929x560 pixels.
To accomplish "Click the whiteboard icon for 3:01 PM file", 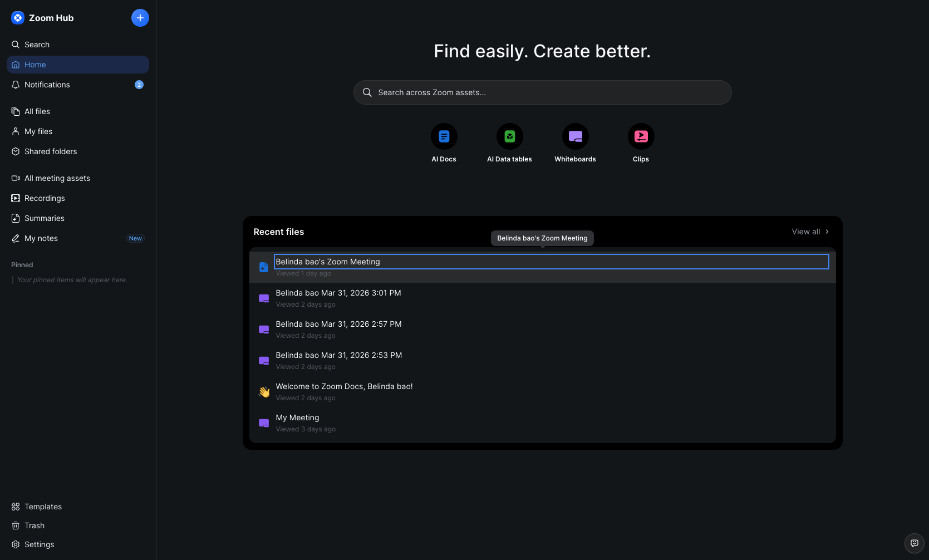I will coord(264,298).
